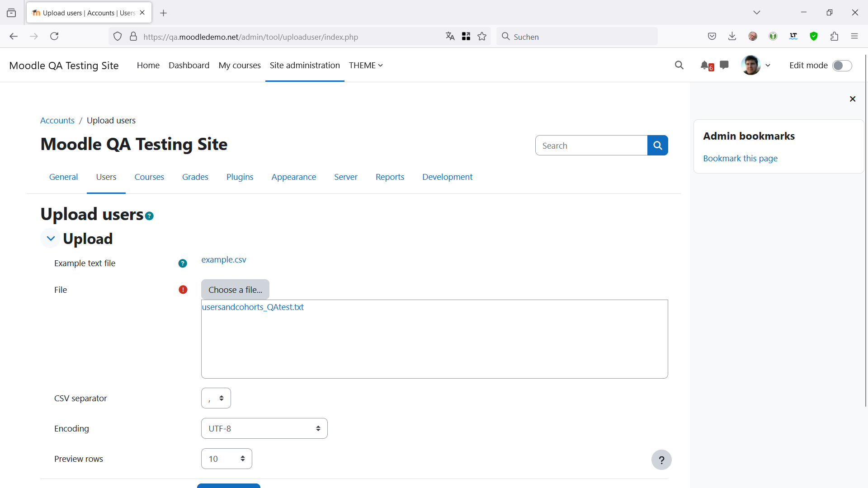This screenshot has height=488, width=868.
Task: Open the Plugins admin tab
Action: click(x=240, y=177)
